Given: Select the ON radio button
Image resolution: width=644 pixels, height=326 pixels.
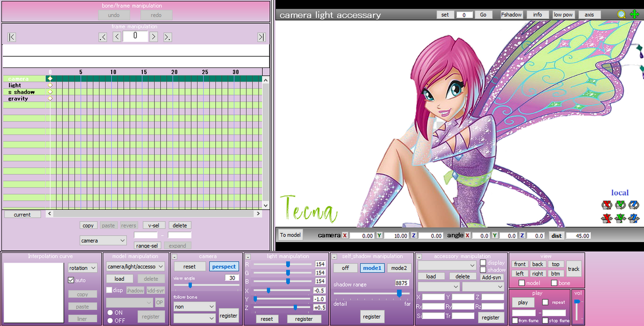Looking at the screenshot, I should click(x=110, y=313).
